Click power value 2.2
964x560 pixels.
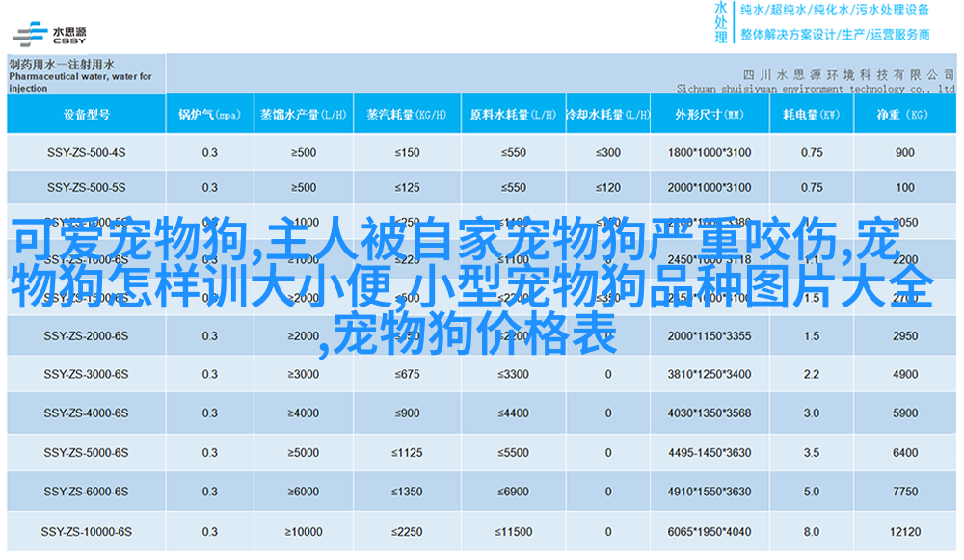pyautogui.click(x=812, y=374)
